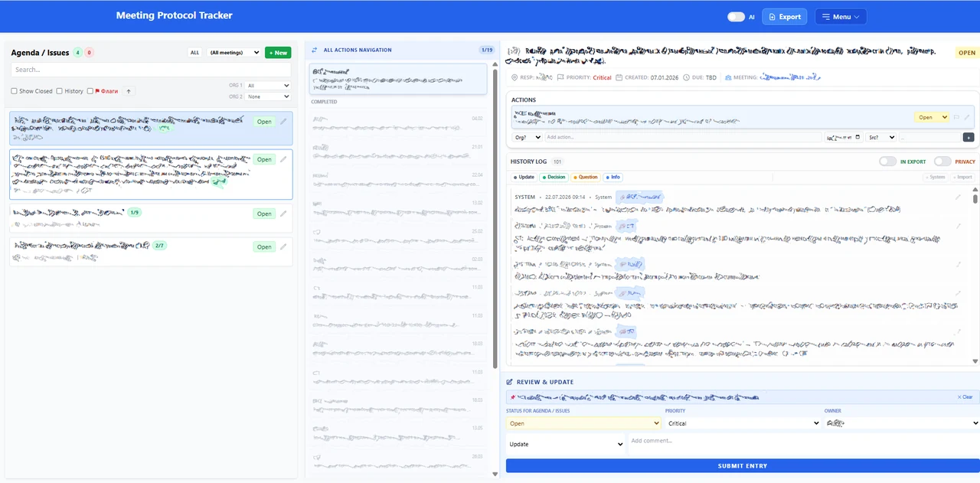Open the entry type dropdown showing Update
The width and height of the screenshot is (980, 483).
tap(566, 444)
